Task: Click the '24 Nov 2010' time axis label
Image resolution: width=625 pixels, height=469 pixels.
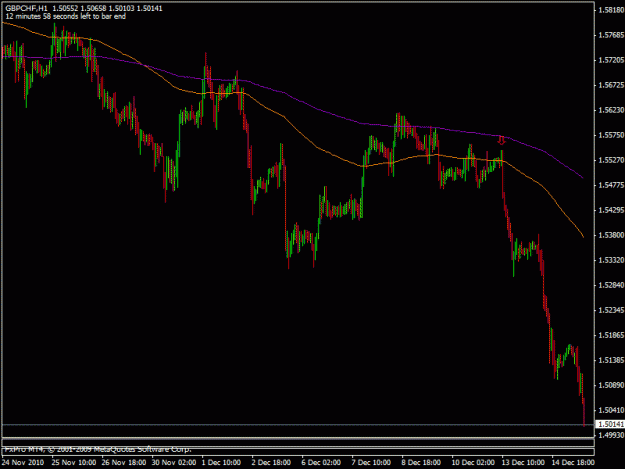Action: [23, 462]
